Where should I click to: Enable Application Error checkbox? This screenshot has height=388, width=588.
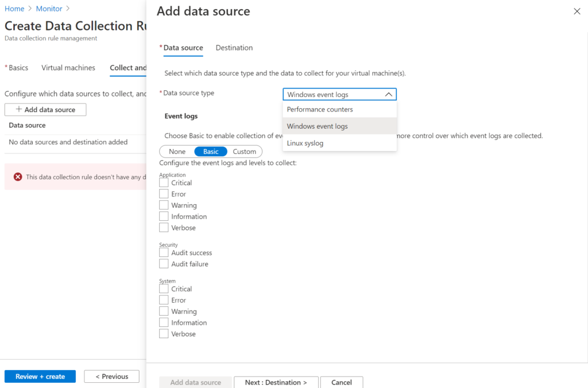tap(164, 194)
